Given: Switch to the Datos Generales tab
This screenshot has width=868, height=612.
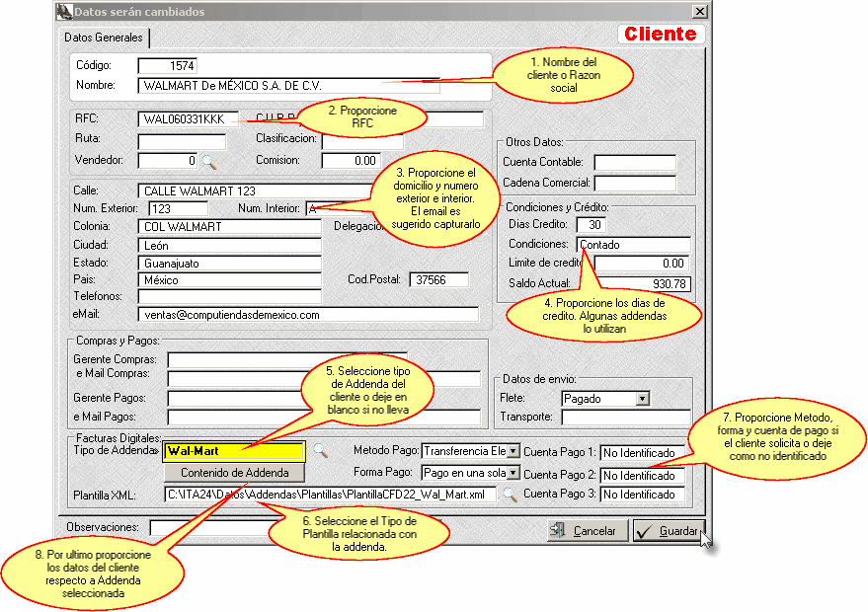Looking at the screenshot, I should (x=104, y=38).
